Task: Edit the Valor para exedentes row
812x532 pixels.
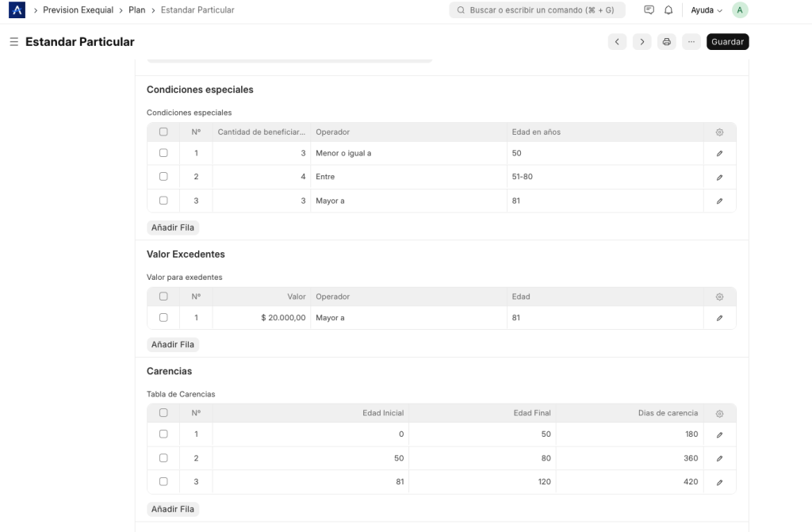Action: pyautogui.click(x=719, y=318)
